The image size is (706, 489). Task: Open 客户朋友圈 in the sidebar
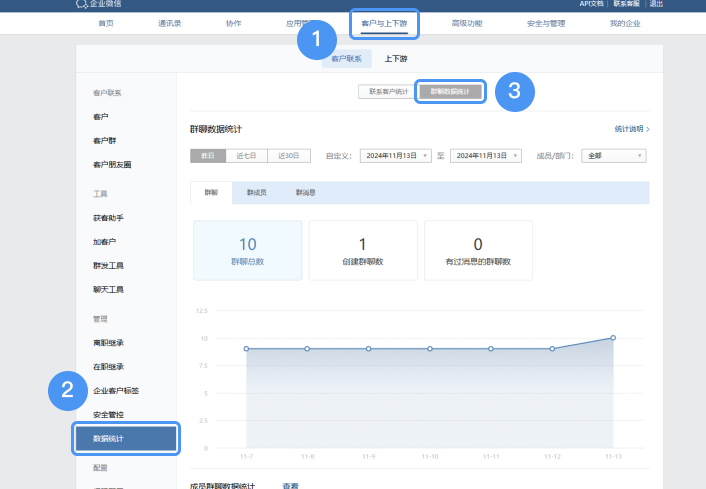tap(112, 164)
